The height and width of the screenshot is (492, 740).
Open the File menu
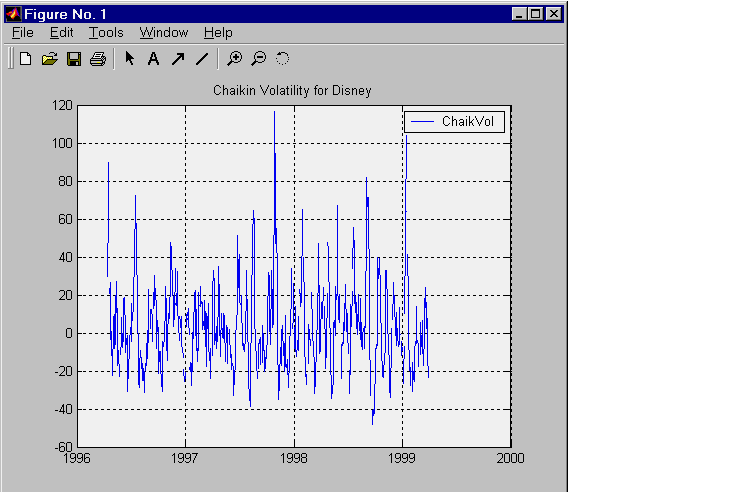pos(23,33)
